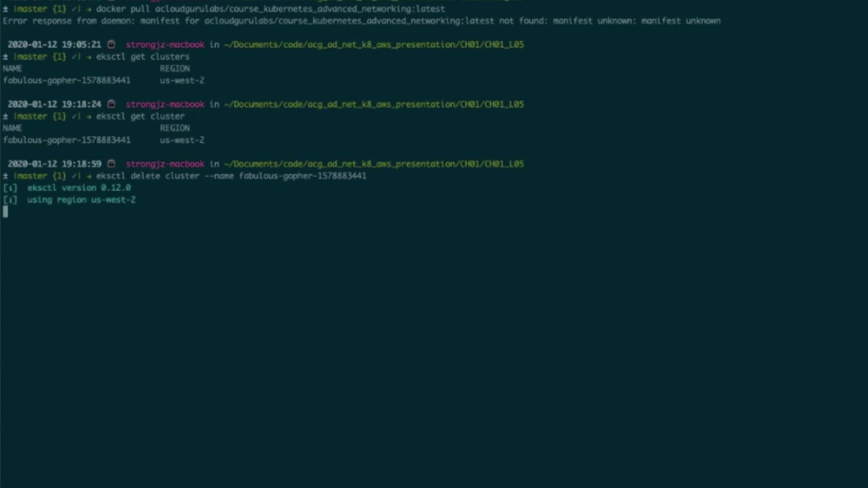Click the first "fabulous-gopher-1578883441" cluster name
Image resolution: width=868 pixels, height=488 pixels.
pyautogui.click(x=66, y=80)
